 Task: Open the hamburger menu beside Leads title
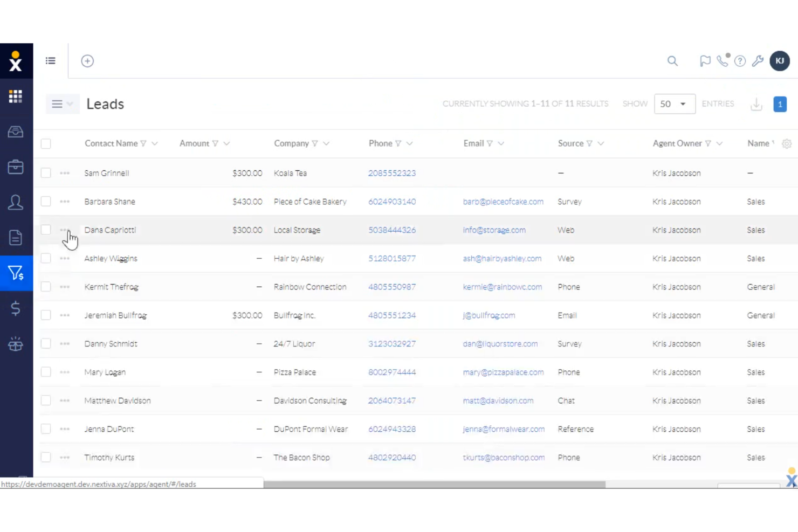pos(57,103)
